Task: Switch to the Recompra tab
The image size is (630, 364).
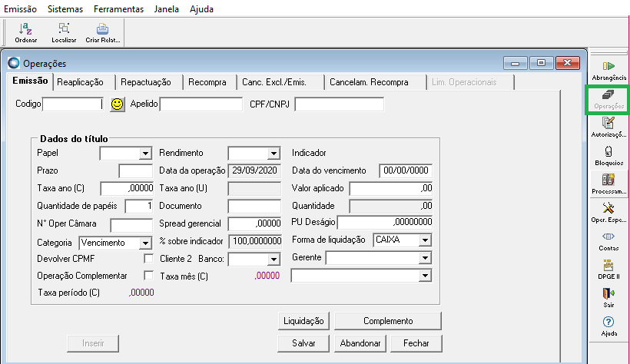Action: 211,82
